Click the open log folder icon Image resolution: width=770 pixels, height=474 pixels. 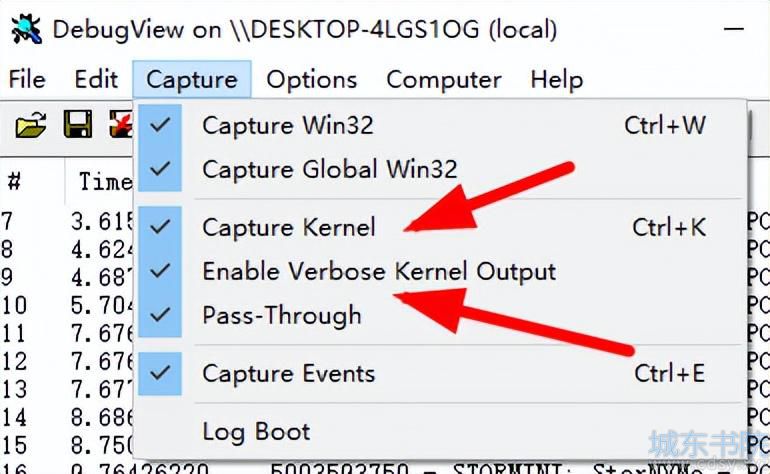pos(31,124)
